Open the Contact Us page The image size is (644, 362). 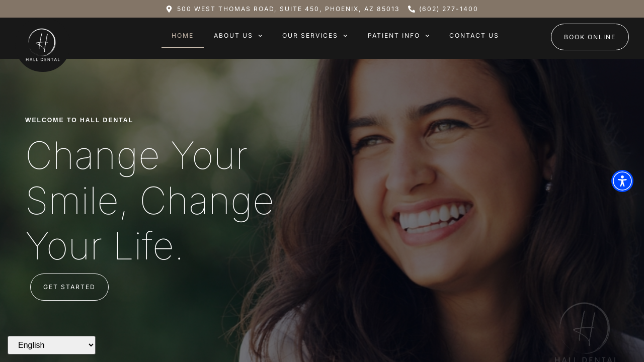click(474, 36)
